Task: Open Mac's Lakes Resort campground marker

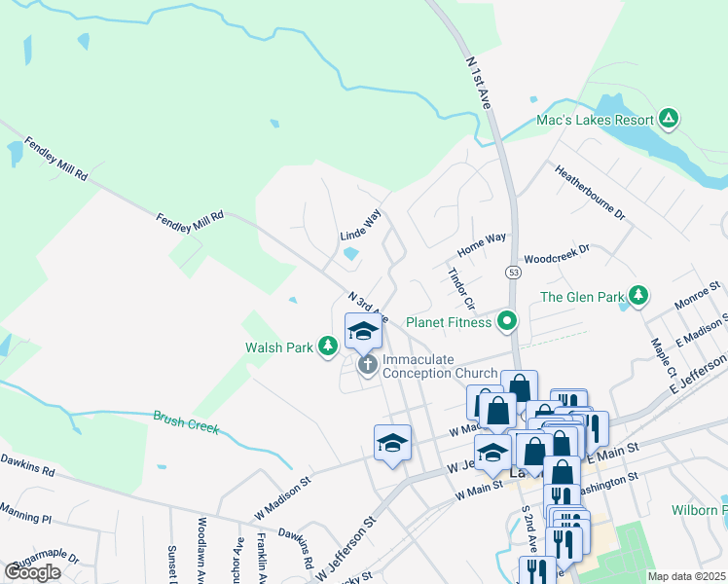Action: click(x=669, y=119)
